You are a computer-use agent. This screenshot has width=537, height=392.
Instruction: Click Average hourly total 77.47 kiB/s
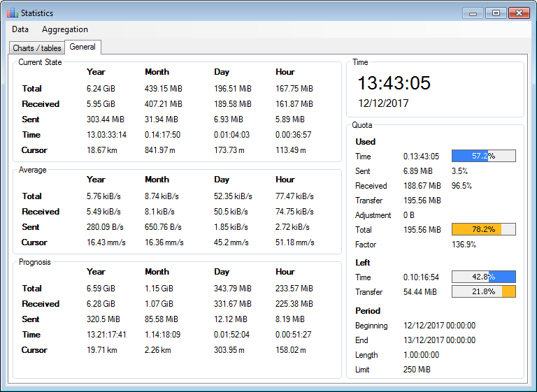click(x=294, y=196)
